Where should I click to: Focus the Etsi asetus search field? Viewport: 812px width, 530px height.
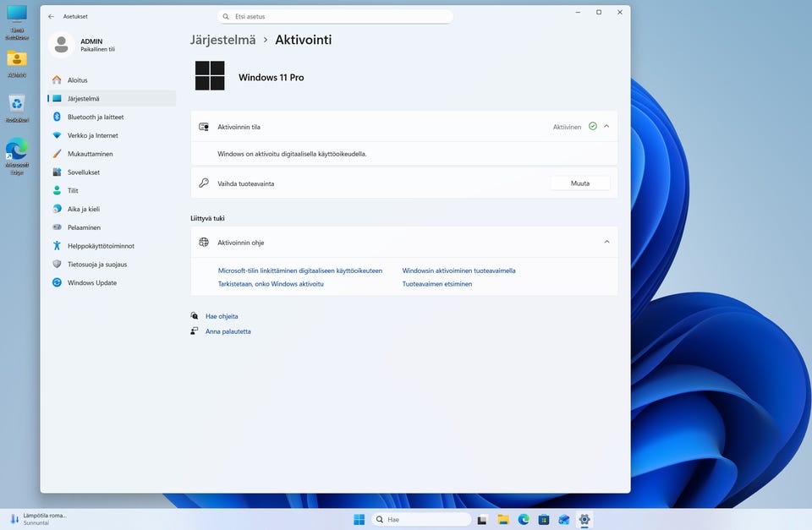[335, 17]
